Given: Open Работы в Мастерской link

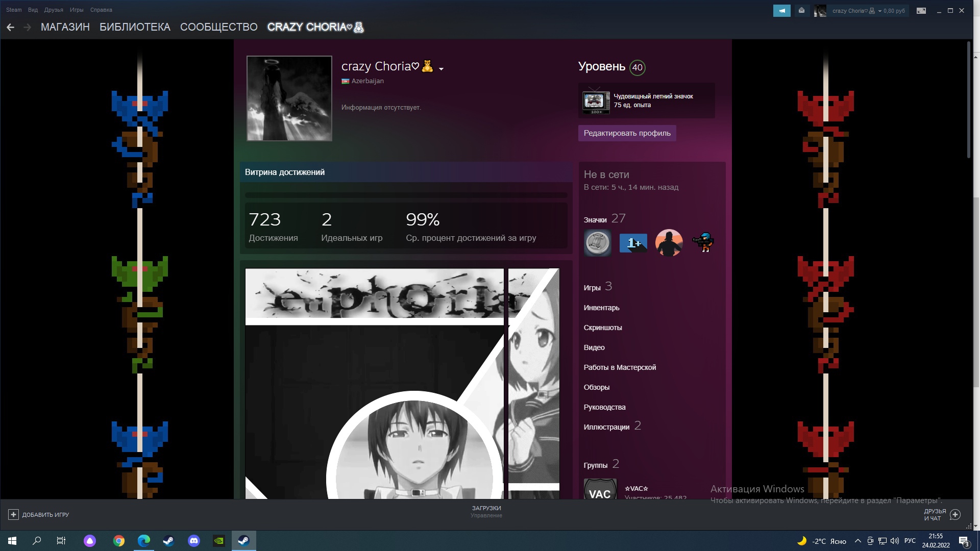Looking at the screenshot, I should click(x=620, y=367).
